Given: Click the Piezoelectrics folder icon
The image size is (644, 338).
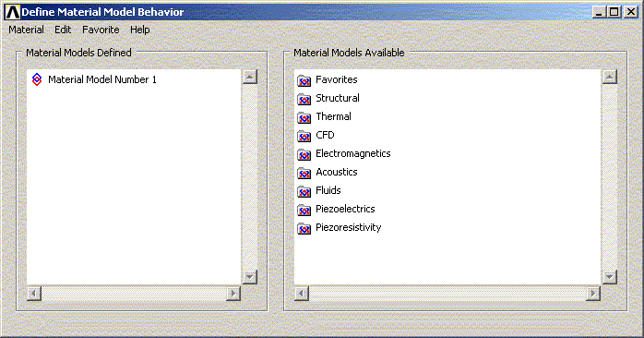Looking at the screenshot, I should pos(304,211).
